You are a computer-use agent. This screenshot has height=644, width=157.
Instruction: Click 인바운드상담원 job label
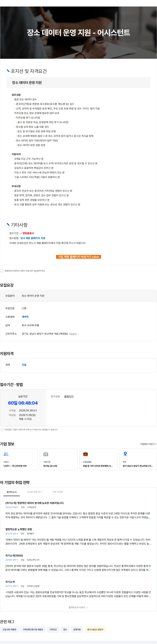[33, 586]
